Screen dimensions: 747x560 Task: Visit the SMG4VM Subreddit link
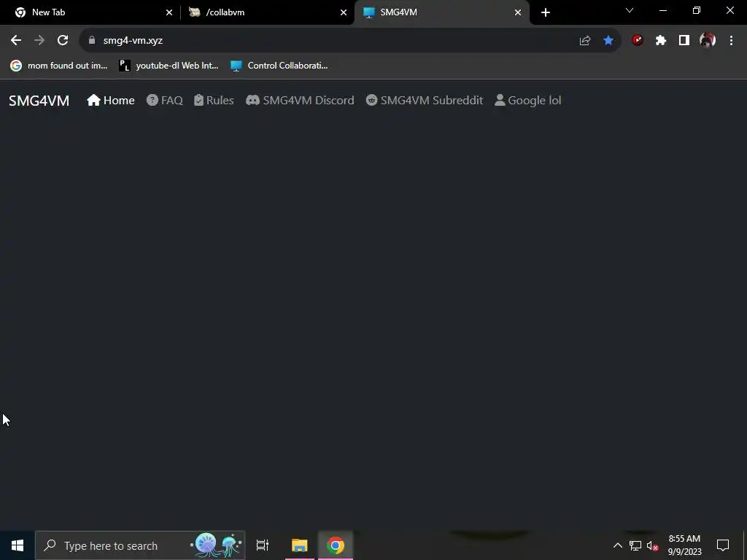click(x=425, y=101)
